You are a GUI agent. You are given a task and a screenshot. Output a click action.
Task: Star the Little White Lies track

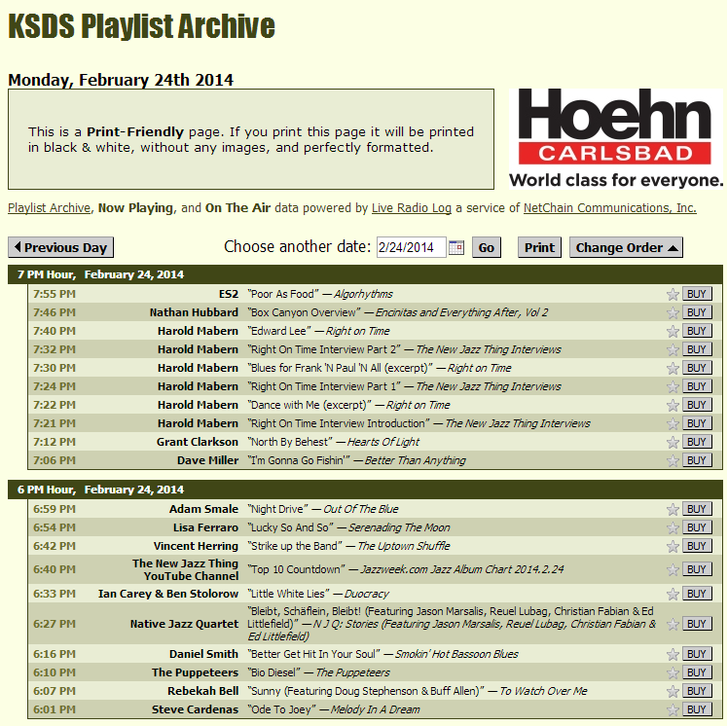673,595
